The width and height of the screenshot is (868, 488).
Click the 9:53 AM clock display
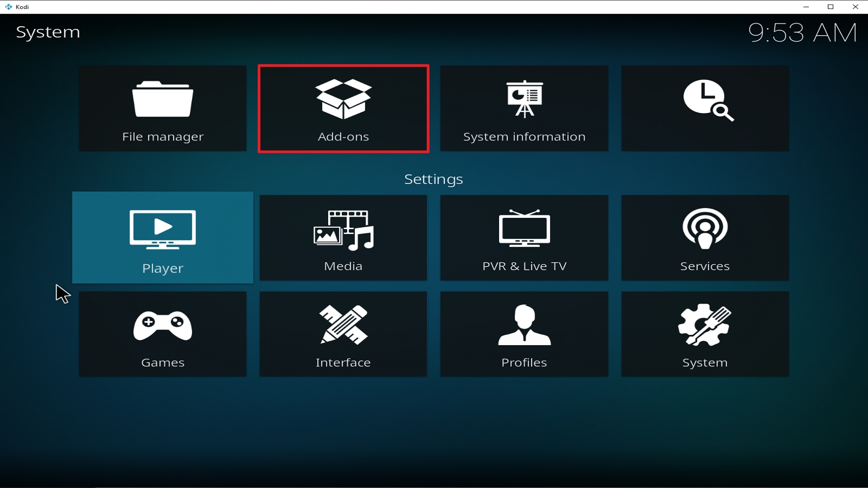[x=803, y=33]
